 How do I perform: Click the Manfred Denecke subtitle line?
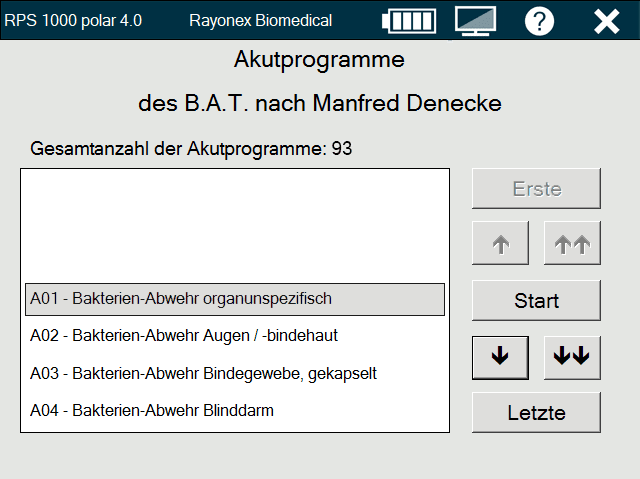pyautogui.click(x=319, y=103)
